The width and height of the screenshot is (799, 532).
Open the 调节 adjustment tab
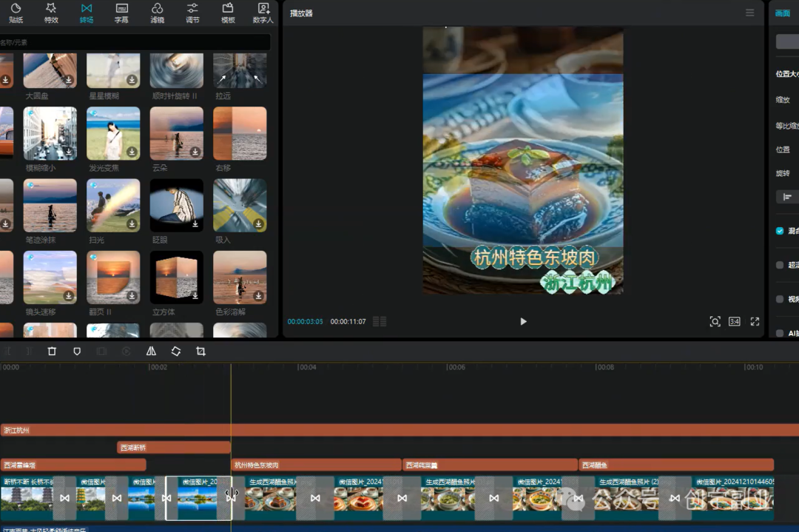point(192,13)
